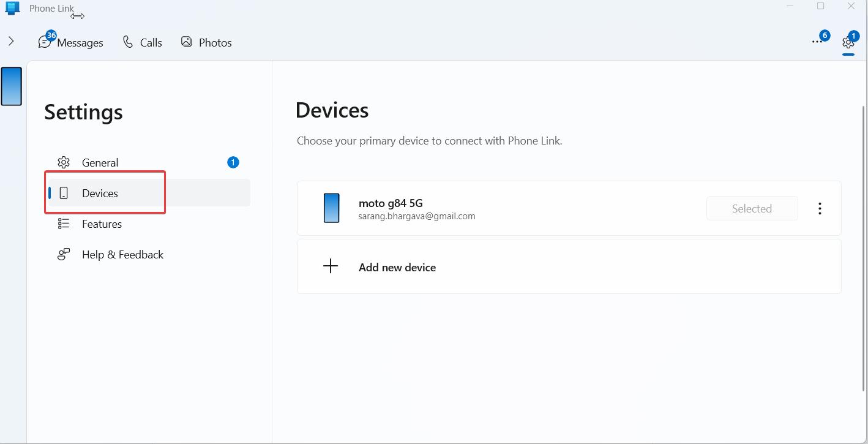868x444 pixels.
Task: Click the notification badge on Messages
Action: (51, 35)
